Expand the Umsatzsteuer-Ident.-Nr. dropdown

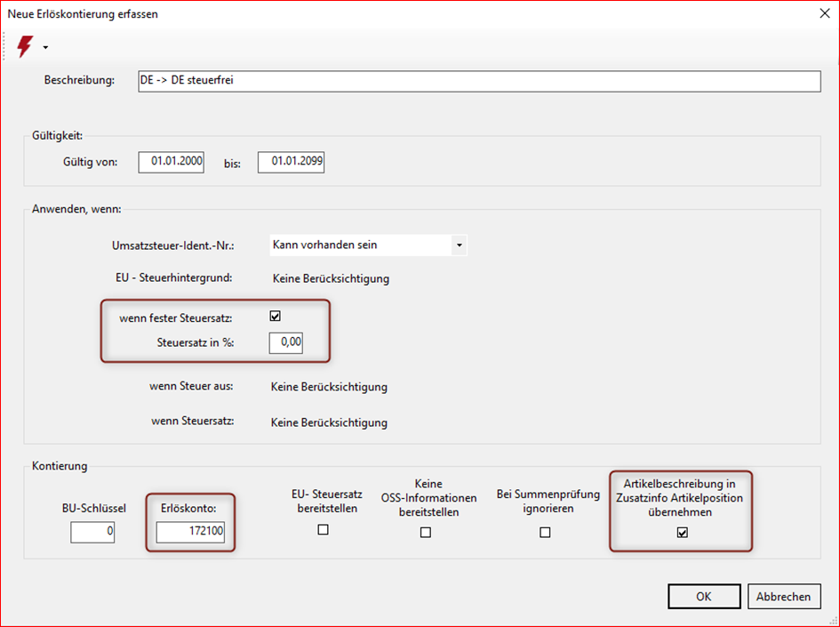coord(459,245)
